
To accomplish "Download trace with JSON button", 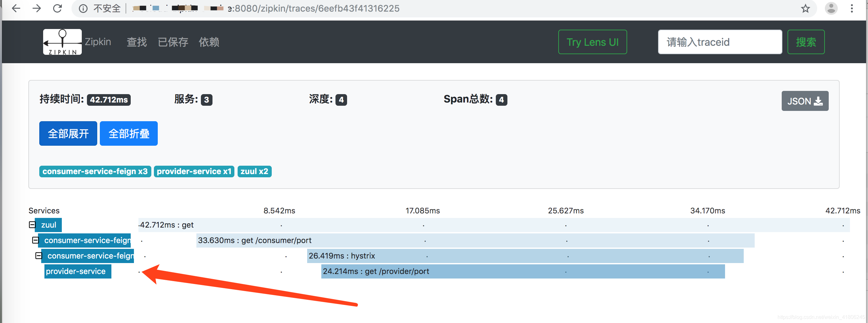I will (805, 101).
